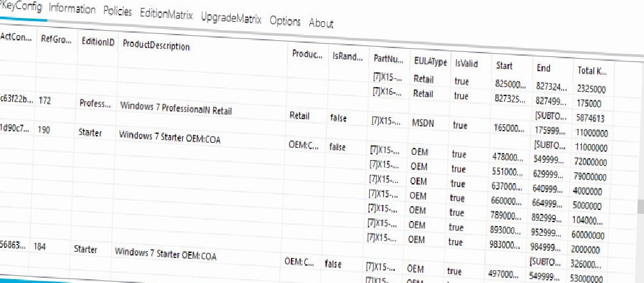
Task: Select the RefGroup cell 190
Action: [44, 130]
